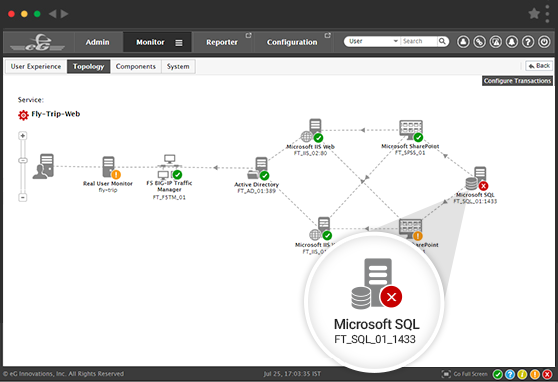Viewport: 558px width, 382px height.
Task: Open the Admin menu
Action: click(x=98, y=42)
